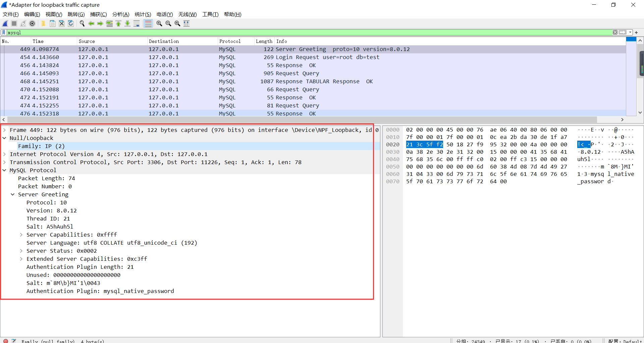Open a capture file with folder icon
The image size is (644, 343).
pos(43,23)
